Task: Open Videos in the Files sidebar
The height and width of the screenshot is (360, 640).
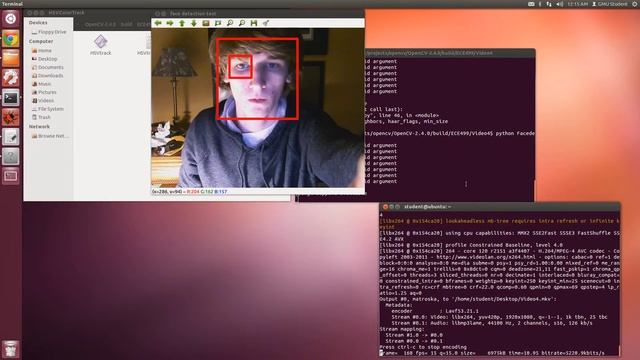Action: coord(43,100)
